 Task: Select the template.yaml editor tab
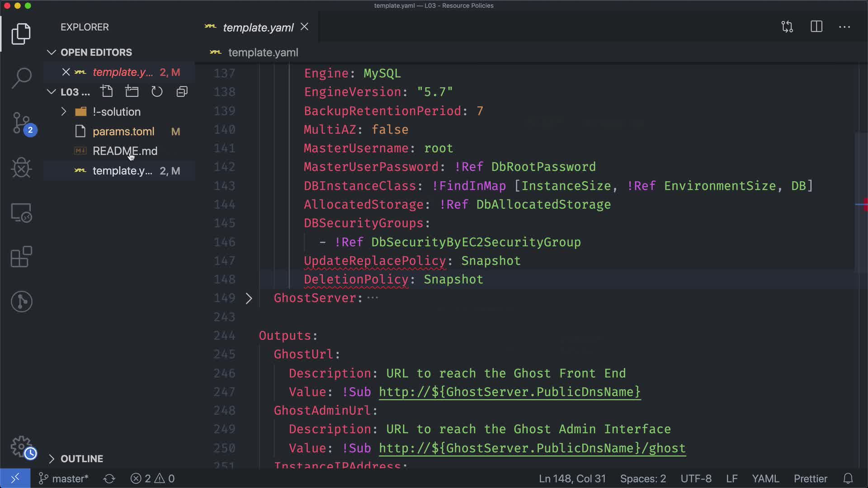258,28
